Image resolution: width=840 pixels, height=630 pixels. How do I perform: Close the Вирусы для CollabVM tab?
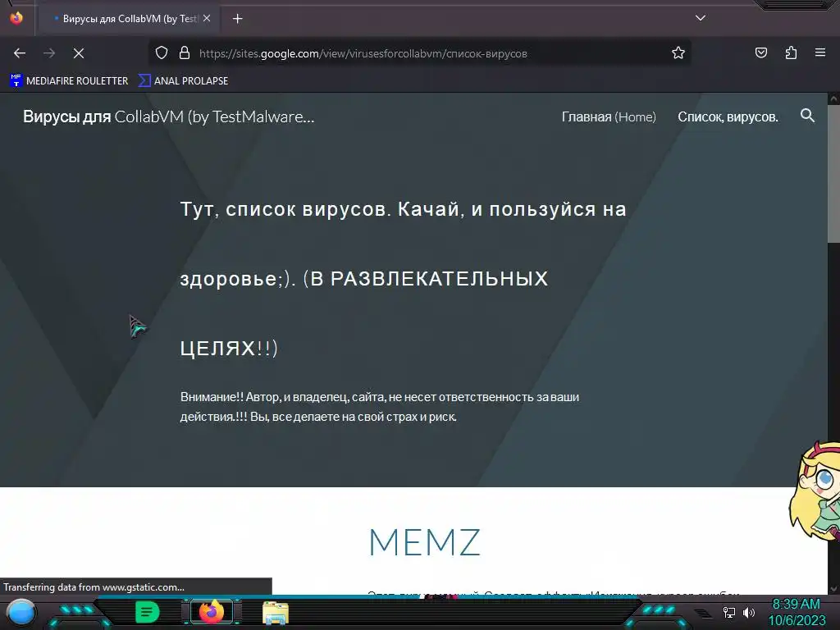(207, 18)
